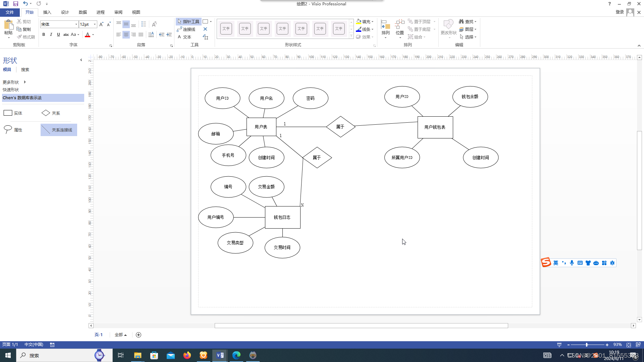Viewport: 644px width, 362px height.
Task: Click the Save icon in title bar
Action: pyautogui.click(x=15, y=4)
